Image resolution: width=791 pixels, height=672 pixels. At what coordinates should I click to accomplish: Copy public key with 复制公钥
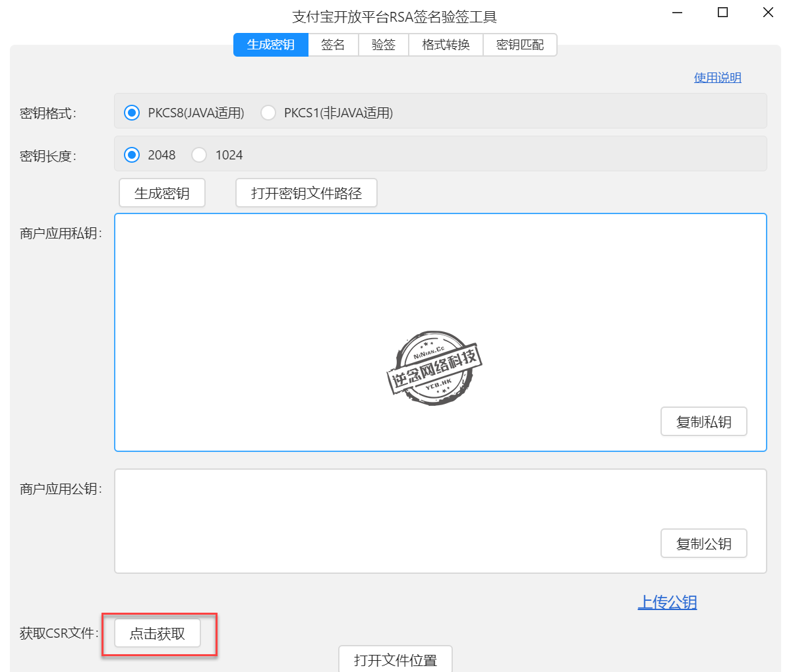tap(704, 544)
